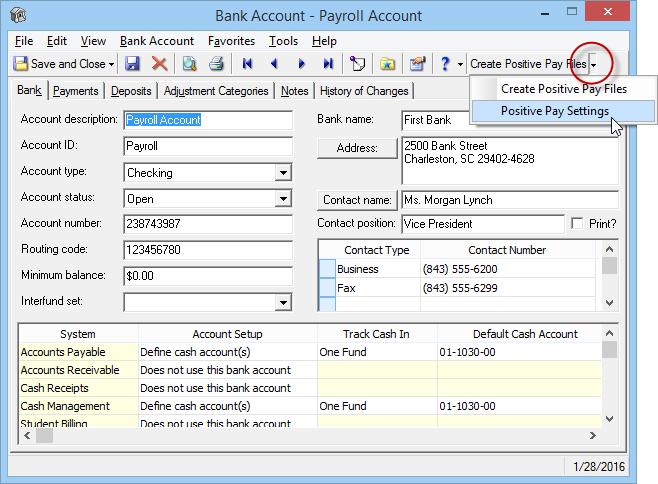
Task: Switch to the Notes tab
Action: click(x=294, y=91)
